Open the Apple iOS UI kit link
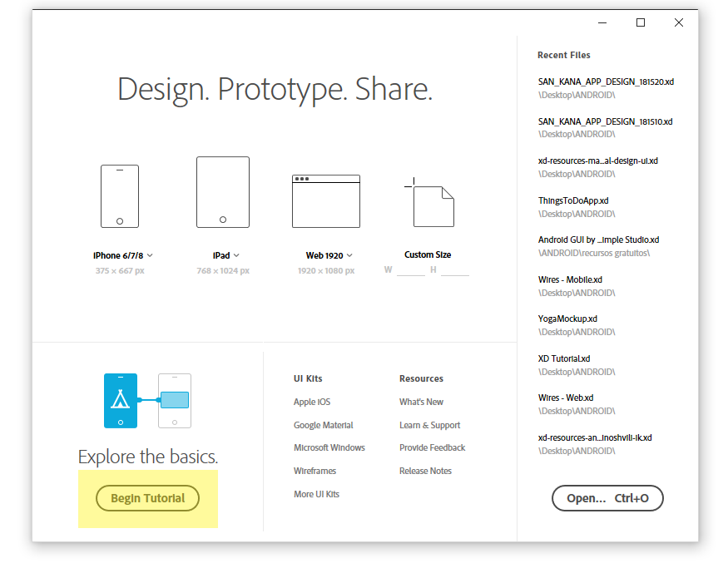 tap(312, 402)
